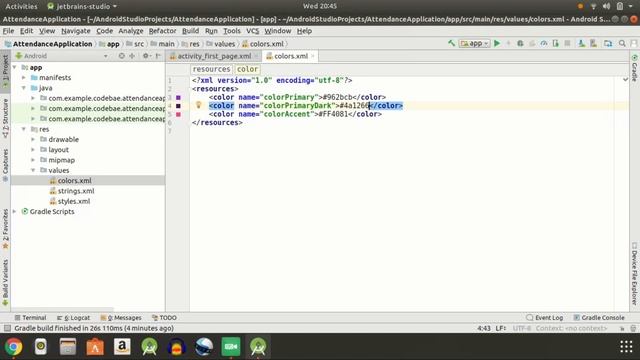Click the Make Project hammer icon
The width and height of the screenshot is (640, 360).
pos(451,43)
